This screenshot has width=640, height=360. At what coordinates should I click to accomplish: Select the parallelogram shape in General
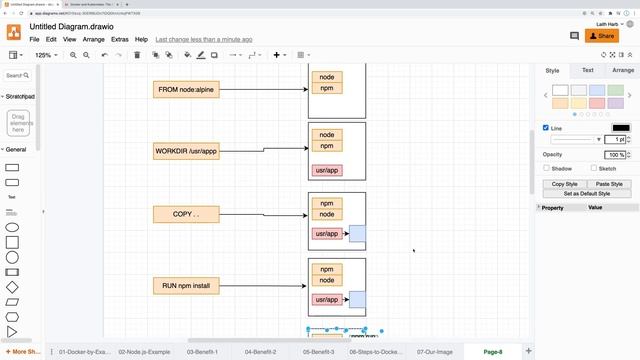(x=12, y=302)
